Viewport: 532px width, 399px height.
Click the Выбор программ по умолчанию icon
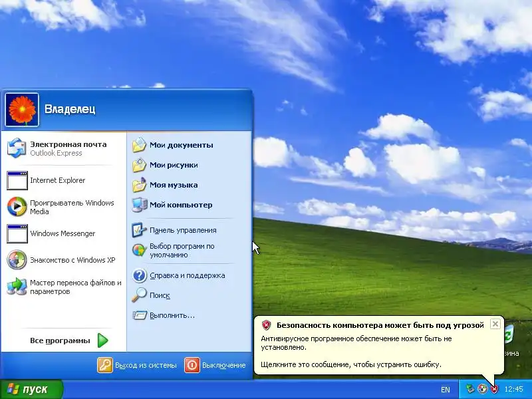coord(139,251)
